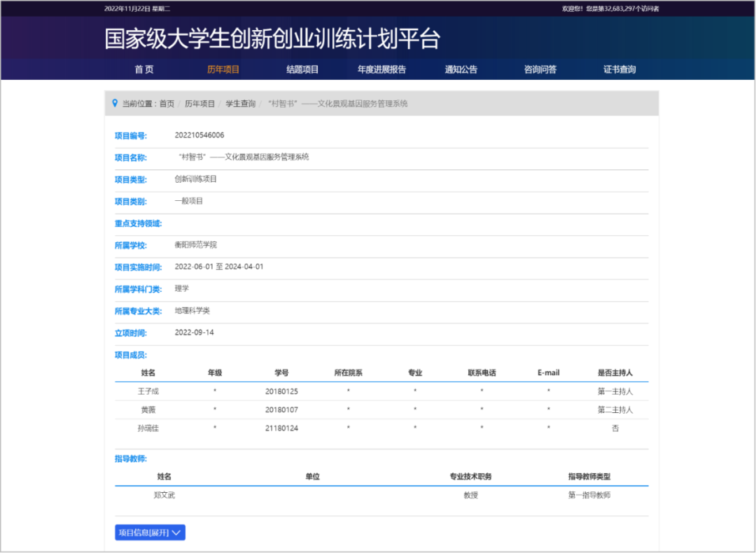Click 学生查询 breadcrumb link
This screenshot has width=756, height=553.
point(240,104)
